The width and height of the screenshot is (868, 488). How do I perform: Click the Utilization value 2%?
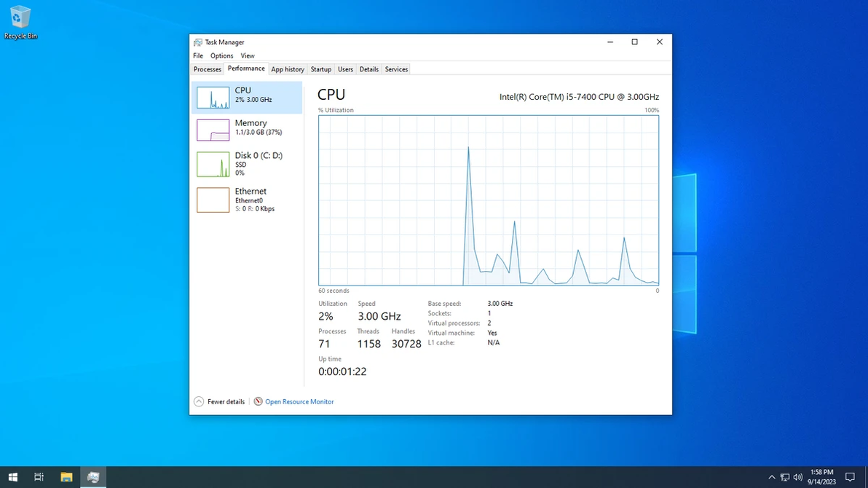[x=325, y=316]
